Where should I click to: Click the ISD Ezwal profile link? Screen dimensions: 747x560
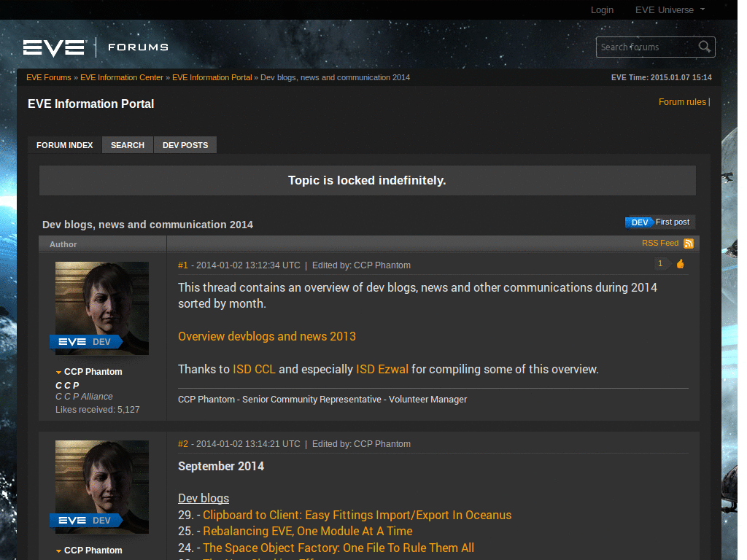382,369
